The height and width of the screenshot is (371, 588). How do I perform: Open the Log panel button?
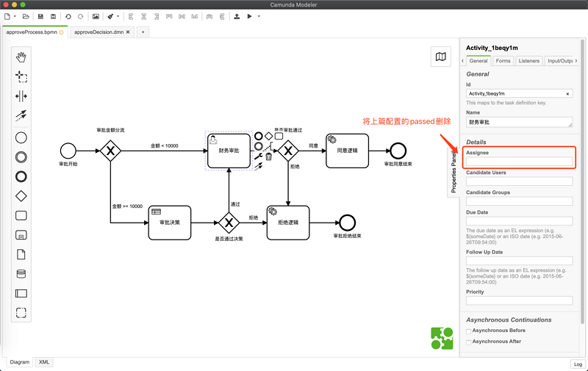578,364
